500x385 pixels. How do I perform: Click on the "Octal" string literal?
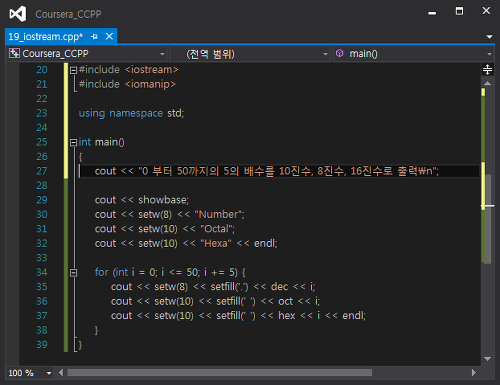point(217,229)
